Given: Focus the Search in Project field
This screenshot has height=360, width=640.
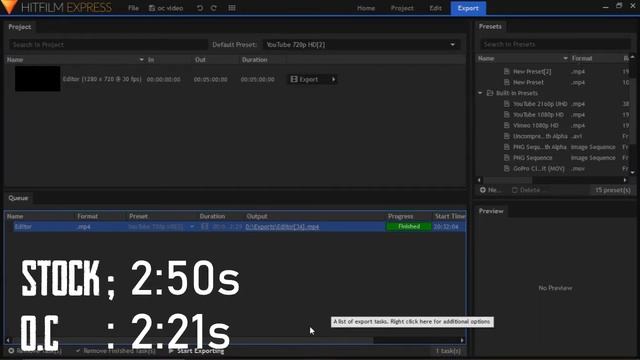Looking at the screenshot, I should [108, 44].
